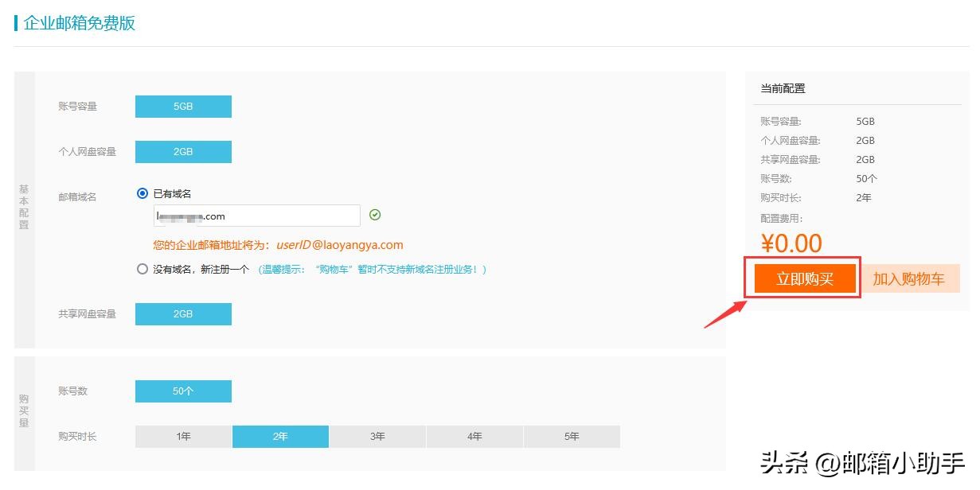The height and width of the screenshot is (490, 980).
Task: Select 3年 as the purchase duration
Action: (x=377, y=436)
